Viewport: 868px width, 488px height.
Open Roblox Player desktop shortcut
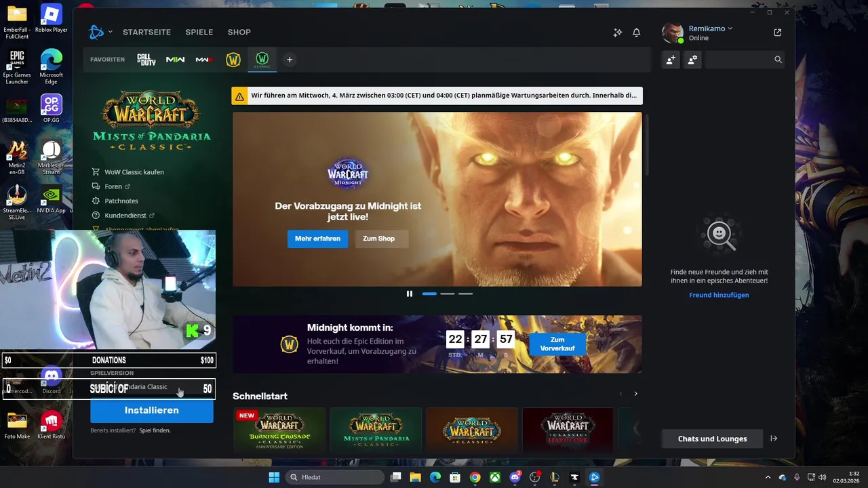(52, 18)
